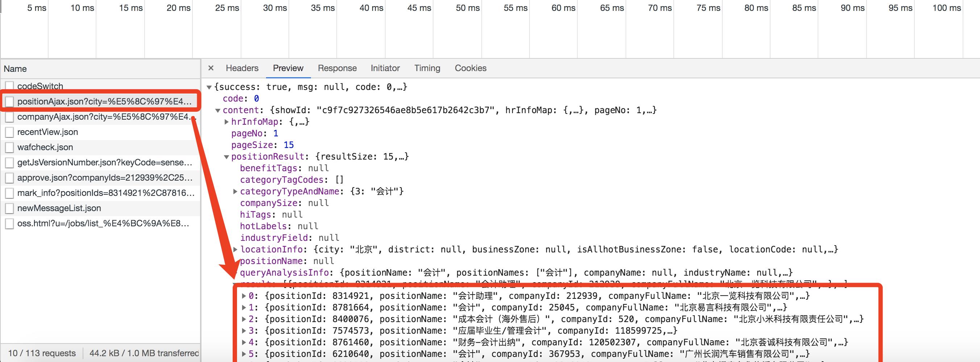
Task: Click the hiTags: null line
Action: pyautogui.click(x=271, y=215)
